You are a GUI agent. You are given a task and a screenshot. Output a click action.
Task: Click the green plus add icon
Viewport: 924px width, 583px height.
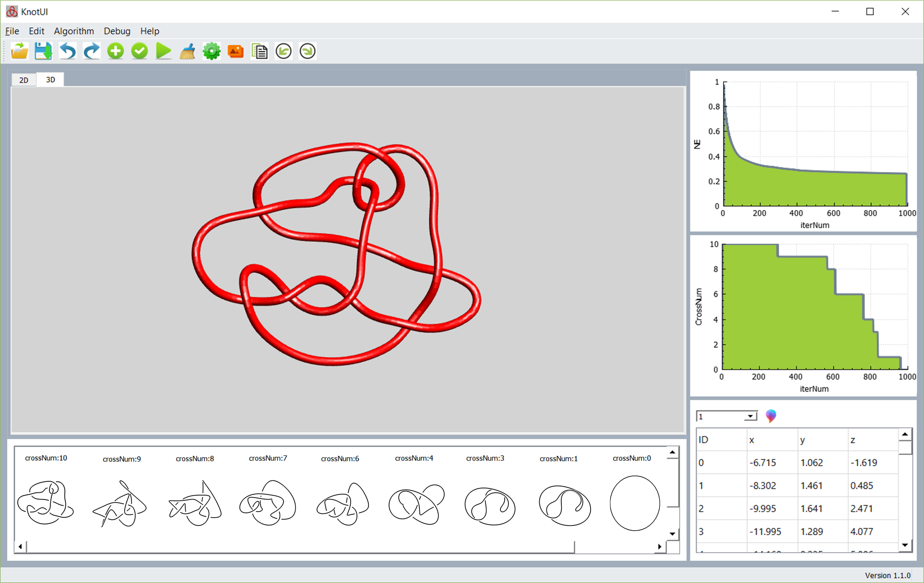coord(116,51)
